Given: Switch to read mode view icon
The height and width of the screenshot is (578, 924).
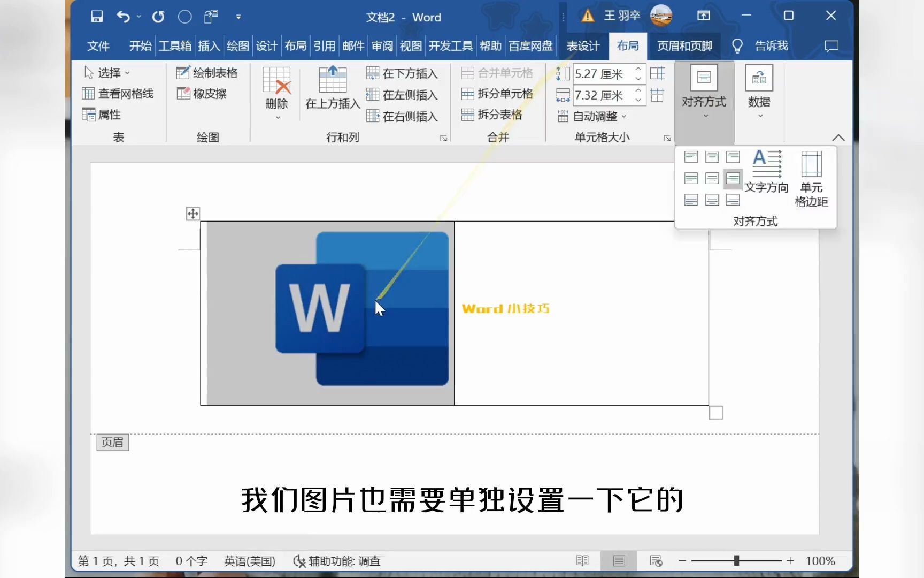Looking at the screenshot, I should point(582,561).
